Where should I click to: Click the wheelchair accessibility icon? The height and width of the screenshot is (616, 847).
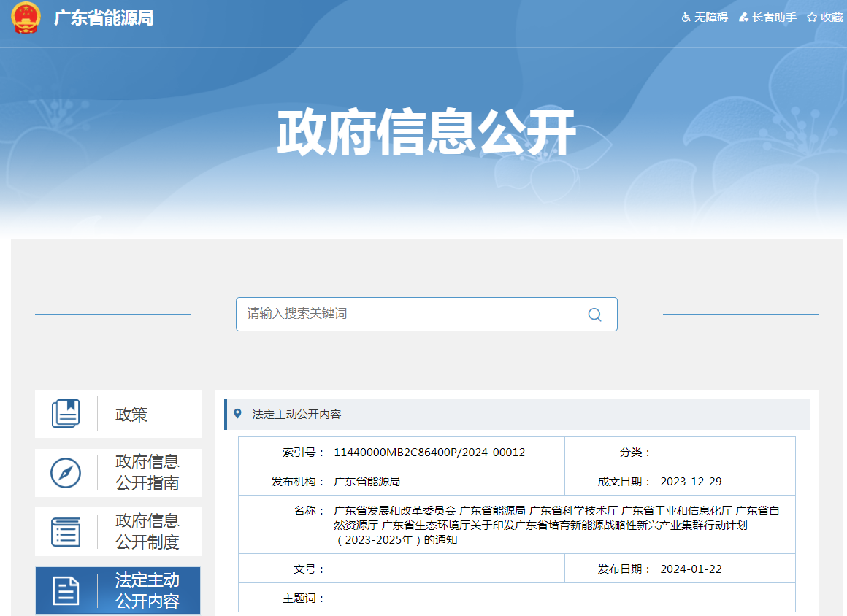tap(686, 18)
